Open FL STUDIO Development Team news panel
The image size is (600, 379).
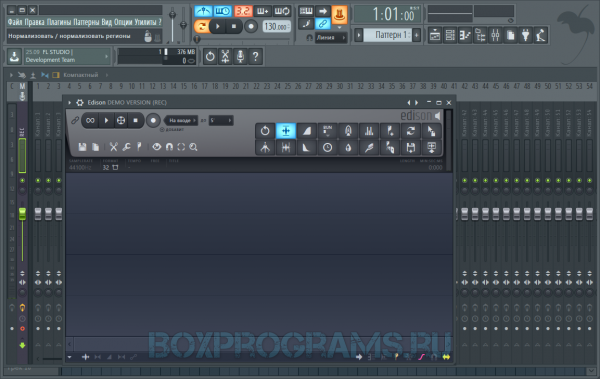tap(67, 56)
